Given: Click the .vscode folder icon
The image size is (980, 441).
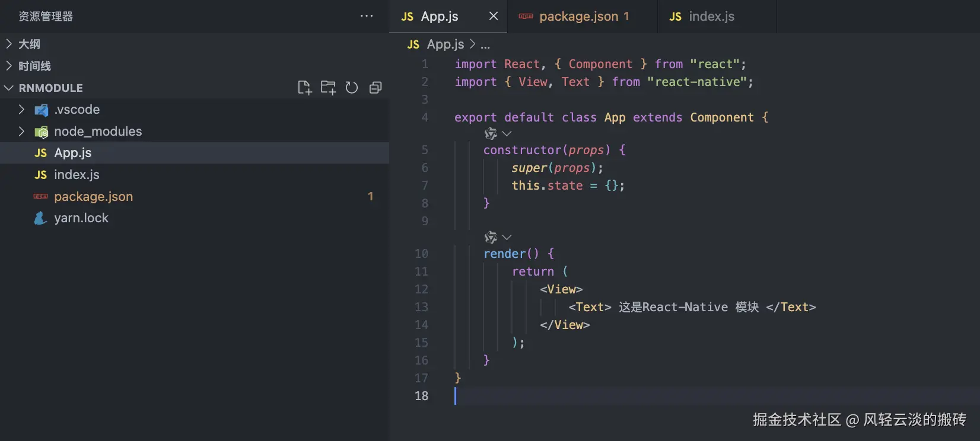Looking at the screenshot, I should point(41,110).
